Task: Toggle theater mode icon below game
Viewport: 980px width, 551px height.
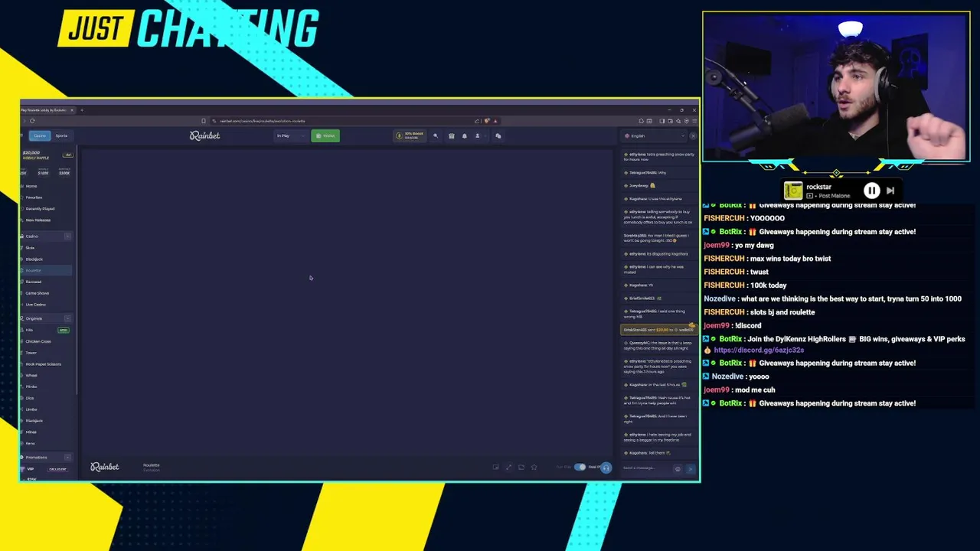Action: (x=521, y=467)
